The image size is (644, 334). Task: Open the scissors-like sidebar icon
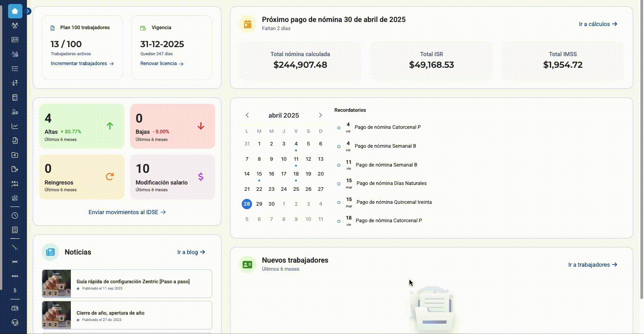click(x=15, y=247)
